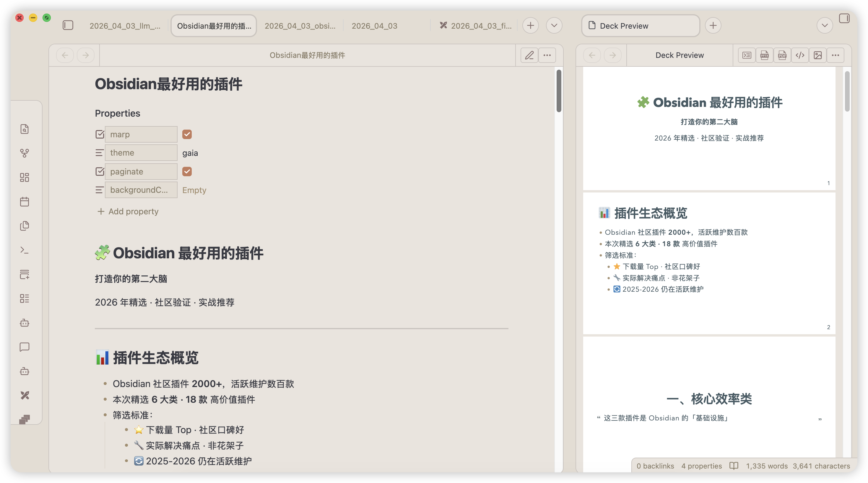Switch note to edit mode with pencil icon
Screen dimensions: 868x483
[x=529, y=55]
